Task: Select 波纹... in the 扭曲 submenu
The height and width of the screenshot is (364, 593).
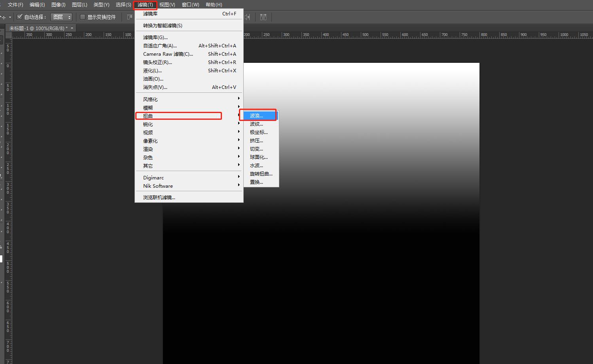Action: point(261,124)
